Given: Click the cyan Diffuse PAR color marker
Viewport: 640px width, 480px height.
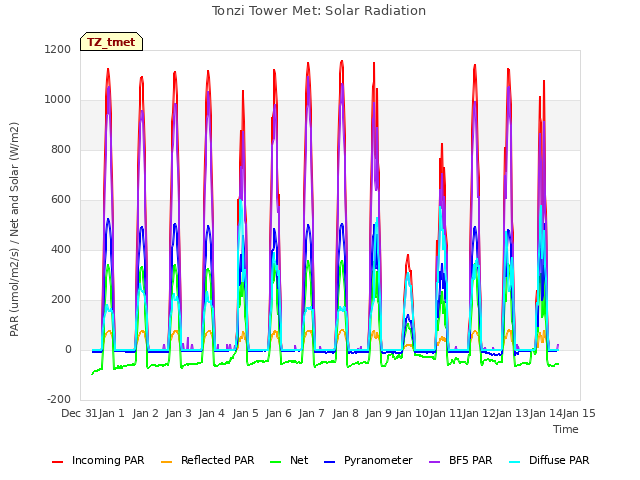Looking at the screenshot, I should click(x=515, y=462).
